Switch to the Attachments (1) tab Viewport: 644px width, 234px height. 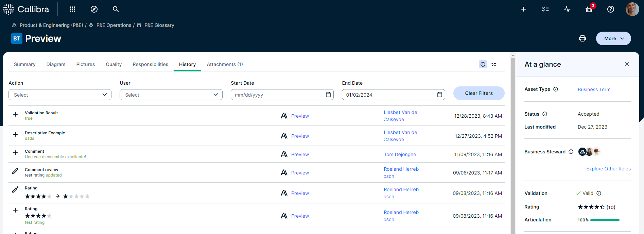[x=225, y=64]
